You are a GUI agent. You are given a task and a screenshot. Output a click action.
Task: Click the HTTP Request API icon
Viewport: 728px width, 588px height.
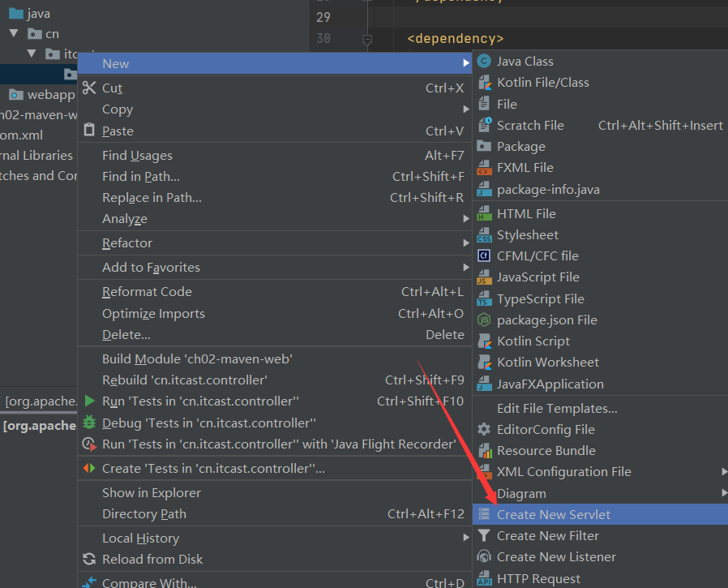(484, 578)
